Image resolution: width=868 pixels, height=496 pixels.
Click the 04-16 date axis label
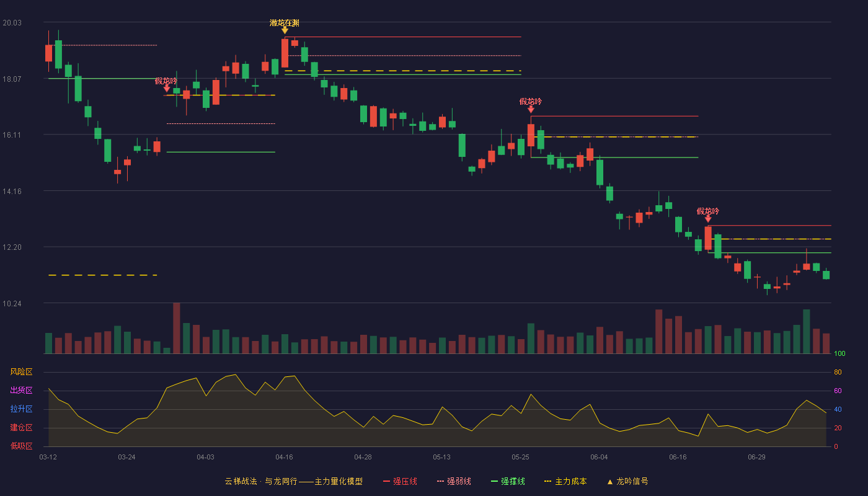(x=285, y=457)
